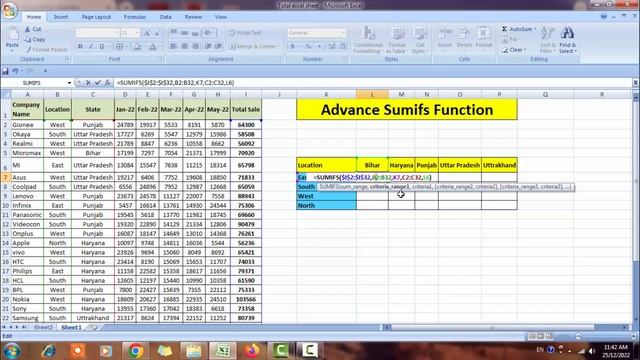Viewport: 640px width, 360px height.
Task: Toggle Italic formatting button
Action: (91, 47)
